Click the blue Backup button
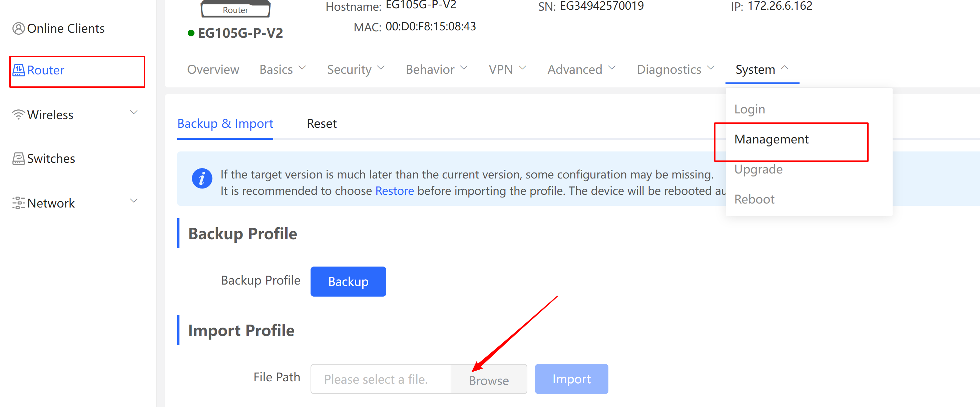 point(348,282)
